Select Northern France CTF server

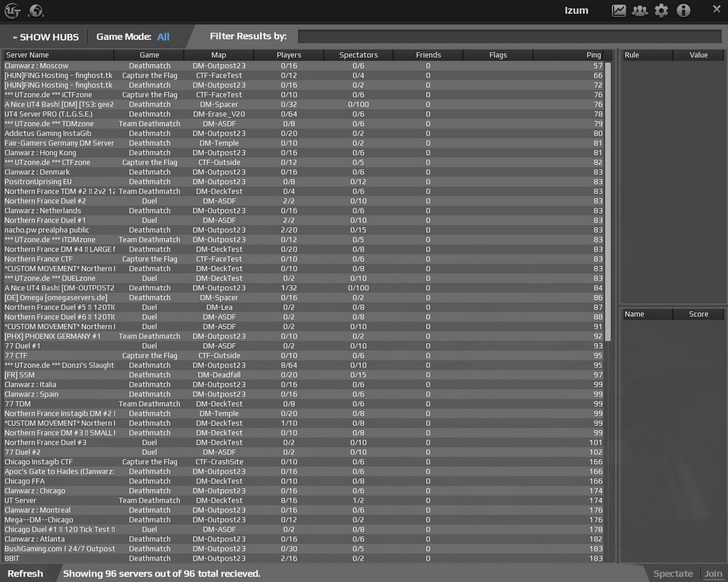[x=304, y=259]
